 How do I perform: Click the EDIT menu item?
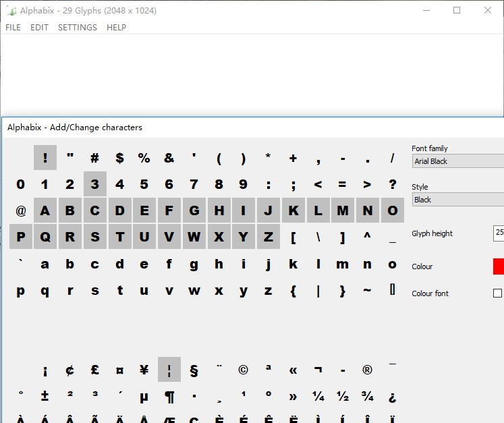[x=39, y=28]
